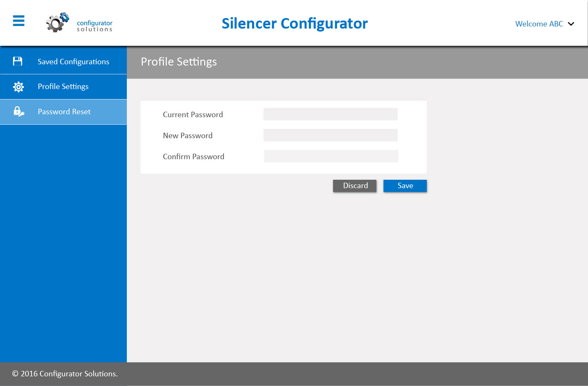Click the Current Password label
588x386 pixels.
point(193,115)
